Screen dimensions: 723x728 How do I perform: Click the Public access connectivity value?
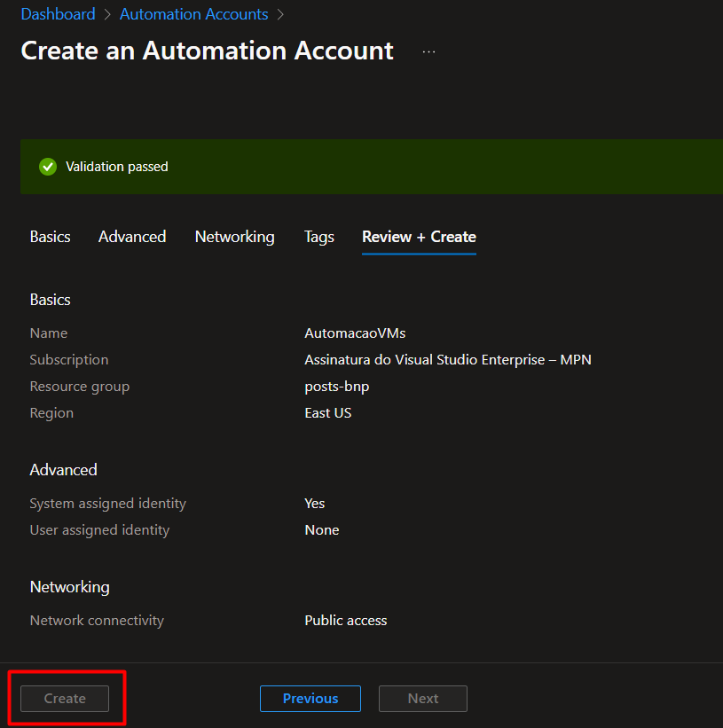coord(345,621)
